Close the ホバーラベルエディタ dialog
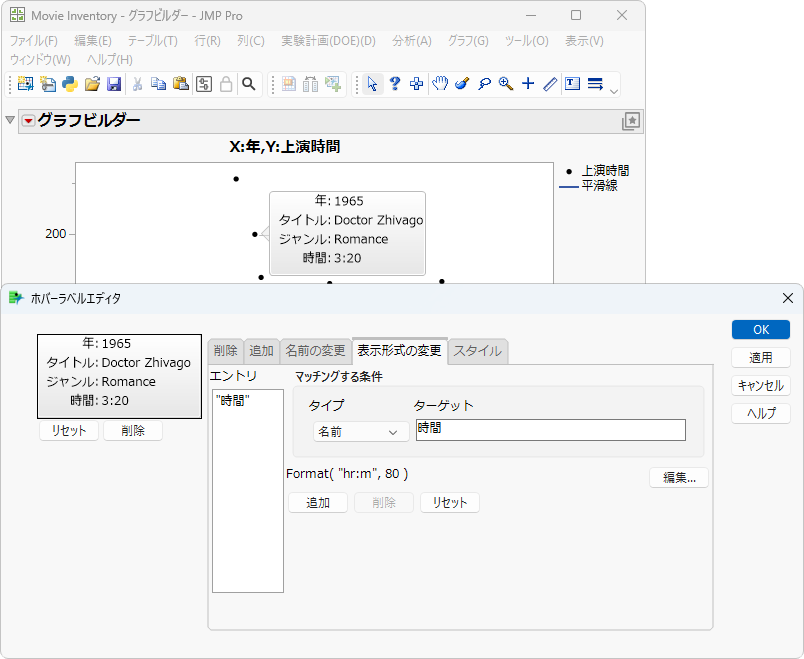804x659 pixels. pyautogui.click(x=788, y=298)
